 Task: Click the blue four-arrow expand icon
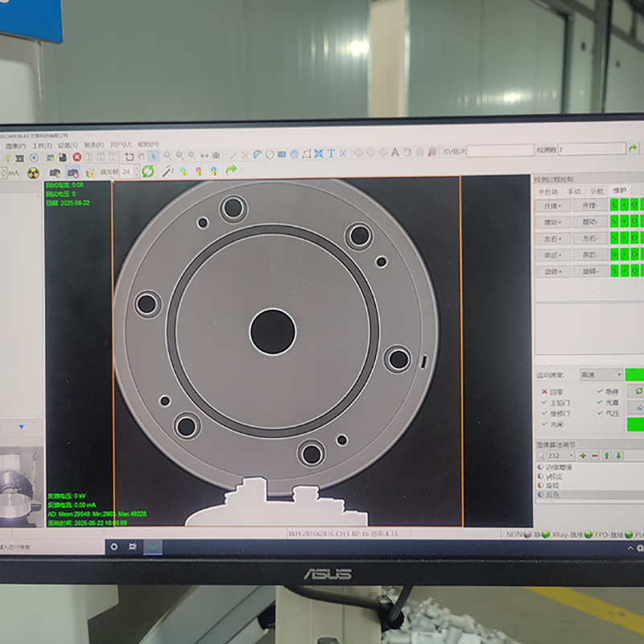coord(318,154)
